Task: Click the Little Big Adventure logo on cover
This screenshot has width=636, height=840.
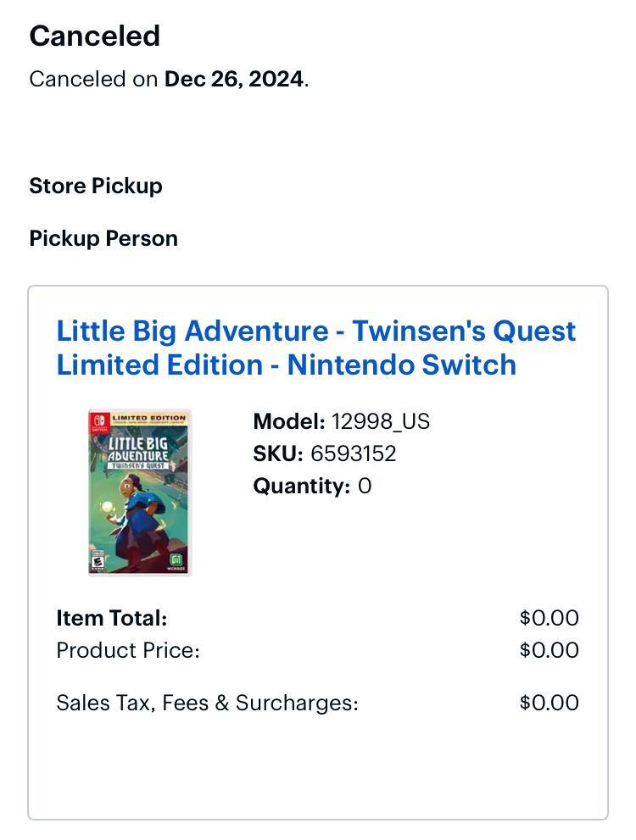Action: tap(137, 450)
